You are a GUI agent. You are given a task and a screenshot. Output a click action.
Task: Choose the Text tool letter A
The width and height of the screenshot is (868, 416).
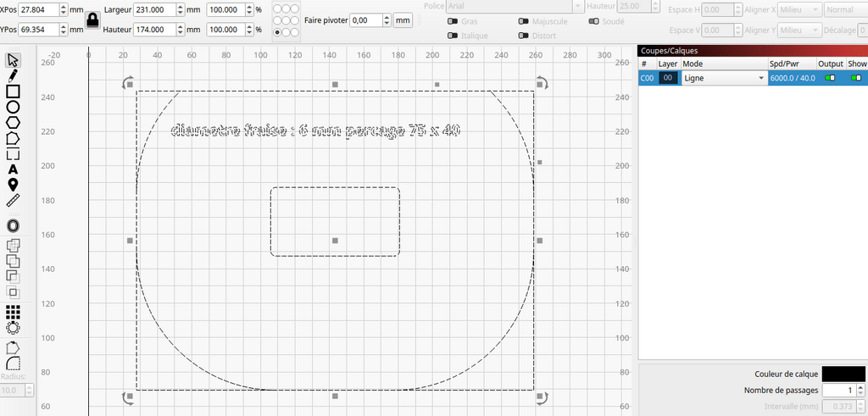(x=14, y=169)
